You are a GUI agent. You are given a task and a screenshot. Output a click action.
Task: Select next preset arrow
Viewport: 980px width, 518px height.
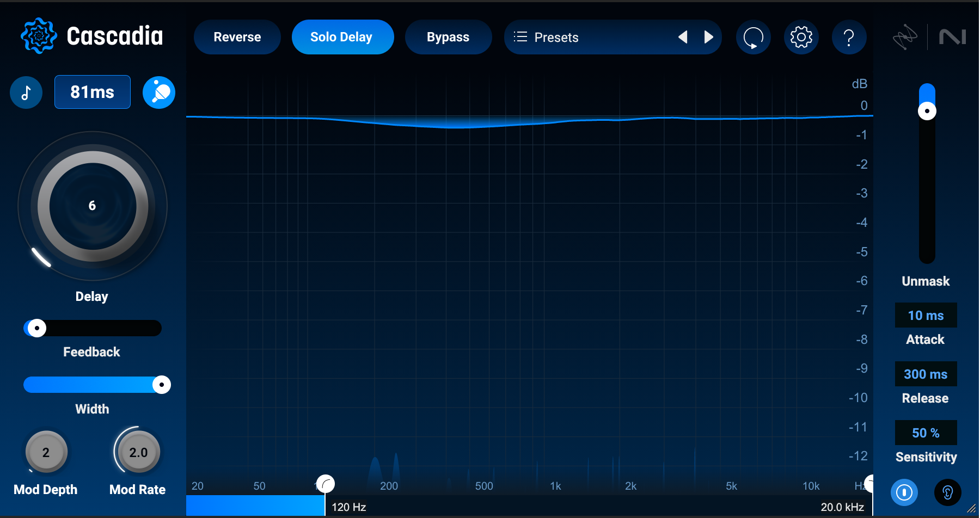pos(708,37)
